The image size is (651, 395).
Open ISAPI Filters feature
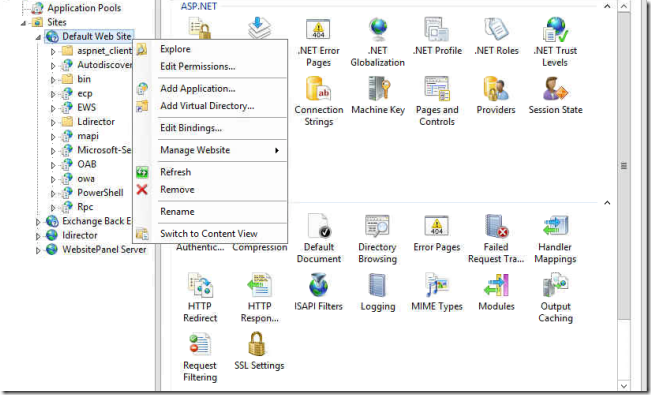click(x=318, y=293)
